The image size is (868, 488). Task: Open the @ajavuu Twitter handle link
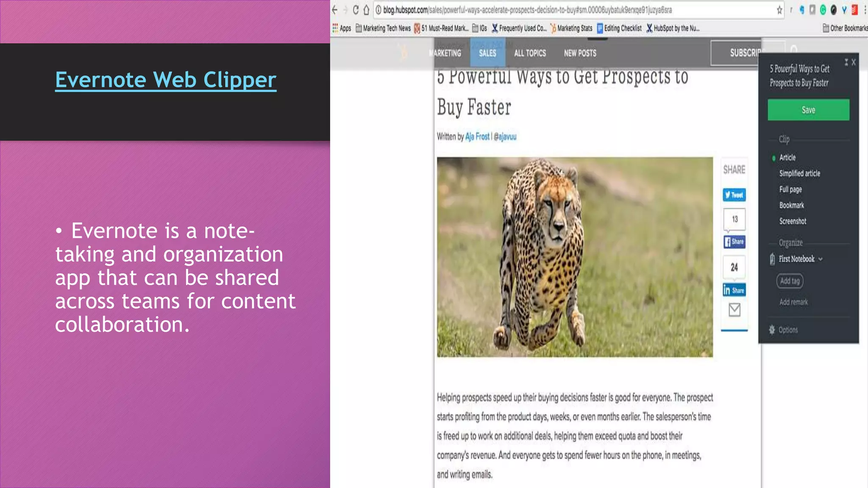pyautogui.click(x=505, y=136)
